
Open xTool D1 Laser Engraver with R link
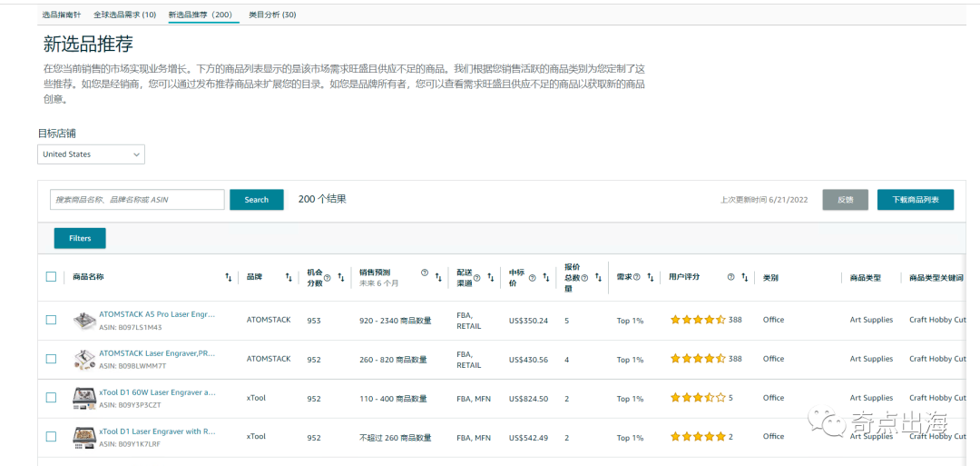[157, 431]
